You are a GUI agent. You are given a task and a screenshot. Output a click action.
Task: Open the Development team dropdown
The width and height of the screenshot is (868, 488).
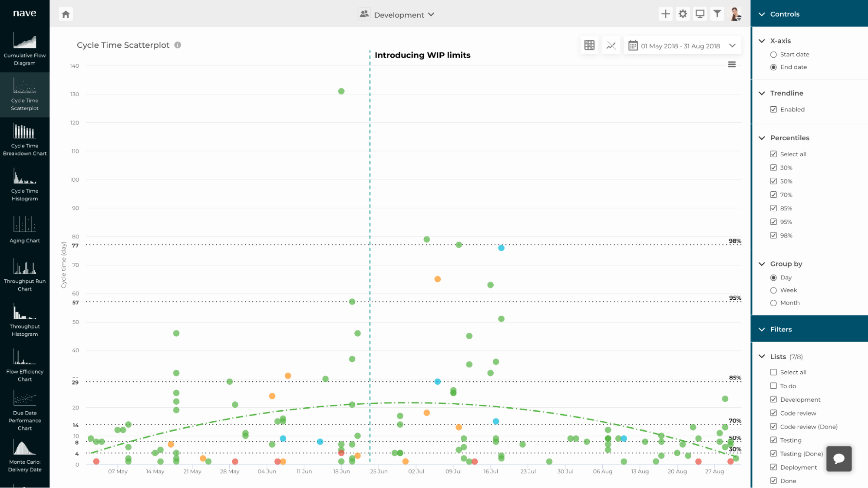click(x=399, y=15)
